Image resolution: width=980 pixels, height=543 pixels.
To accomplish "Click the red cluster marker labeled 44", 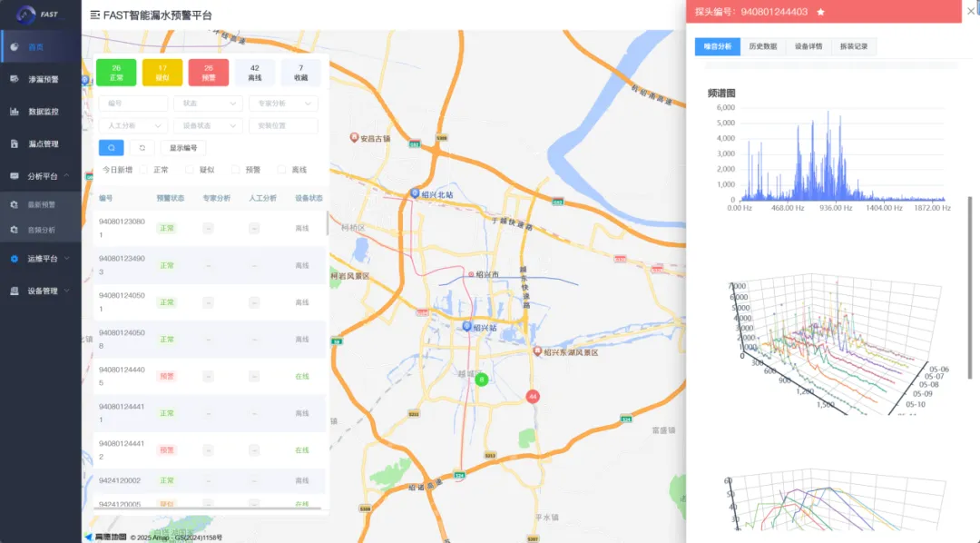I will click(533, 397).
